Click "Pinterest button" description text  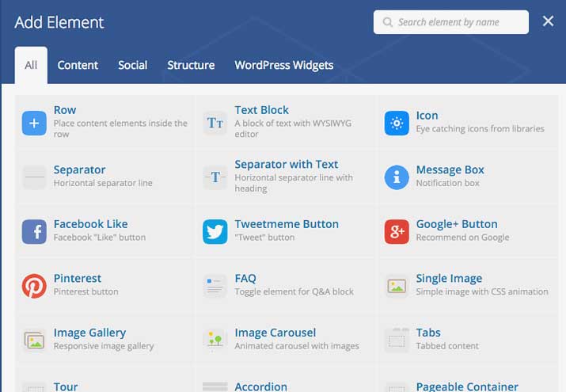pos(86,291)
